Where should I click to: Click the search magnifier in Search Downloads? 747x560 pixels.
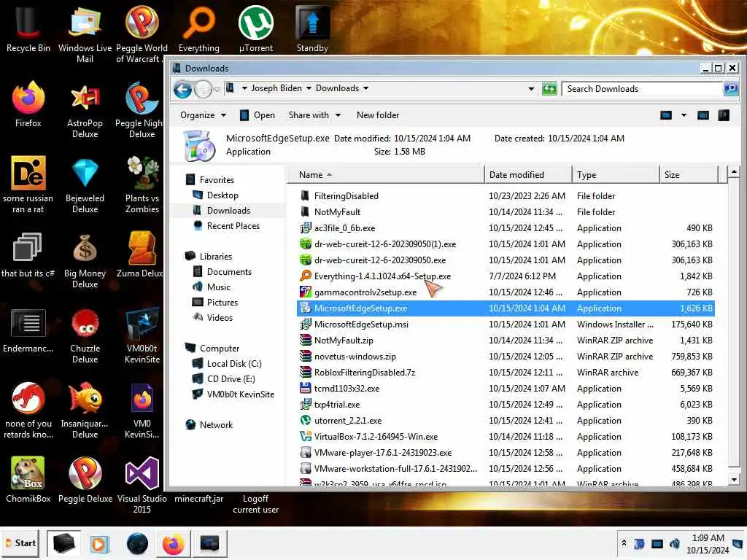click(x=730, y=88)
